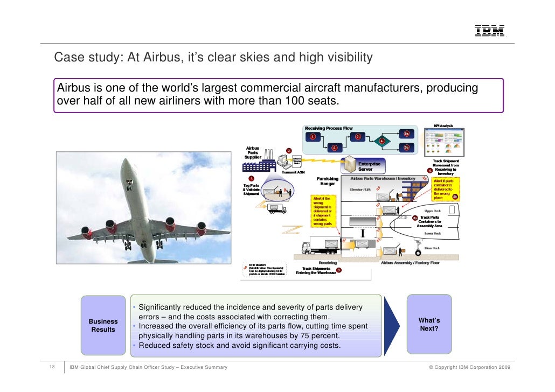Click bullet 'Significantly reduced the incidence and severity'
Viewport: 555px width, 392px height.
click(x=251, y=312)
